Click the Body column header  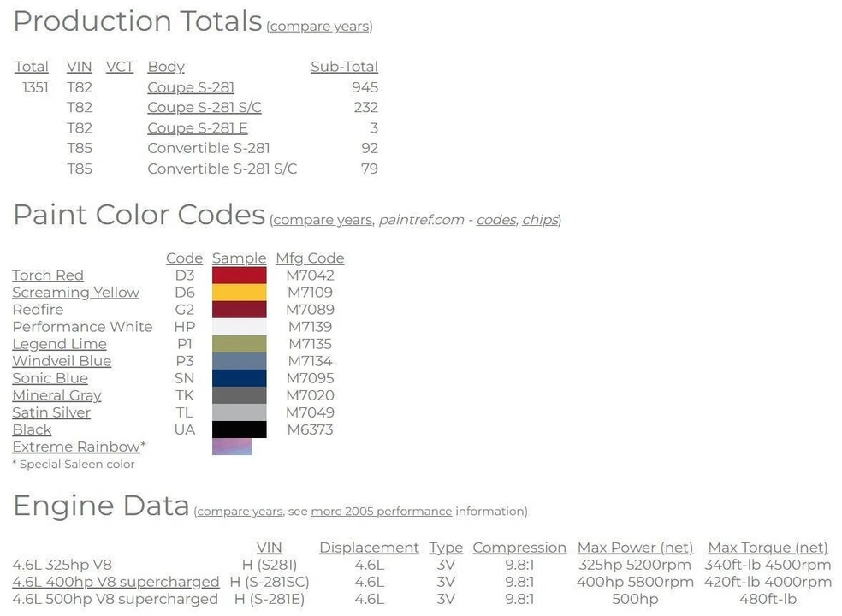(x=166, y=67)
